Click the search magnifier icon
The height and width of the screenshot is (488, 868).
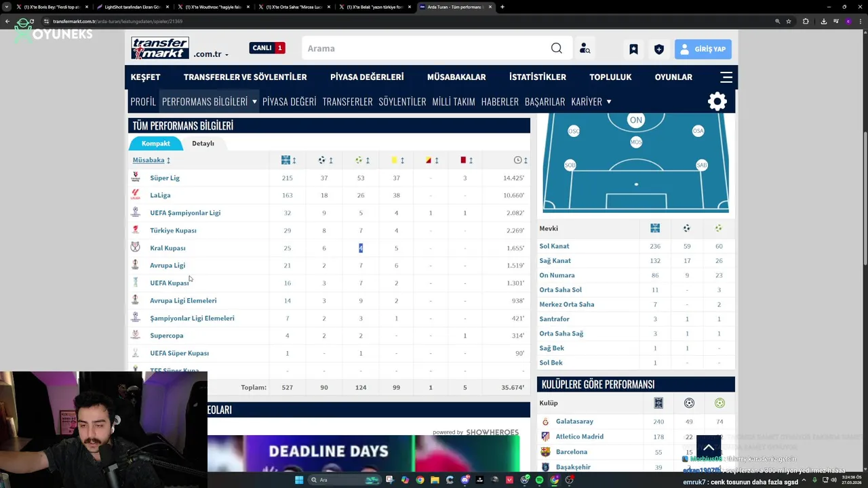click(556, 48)
